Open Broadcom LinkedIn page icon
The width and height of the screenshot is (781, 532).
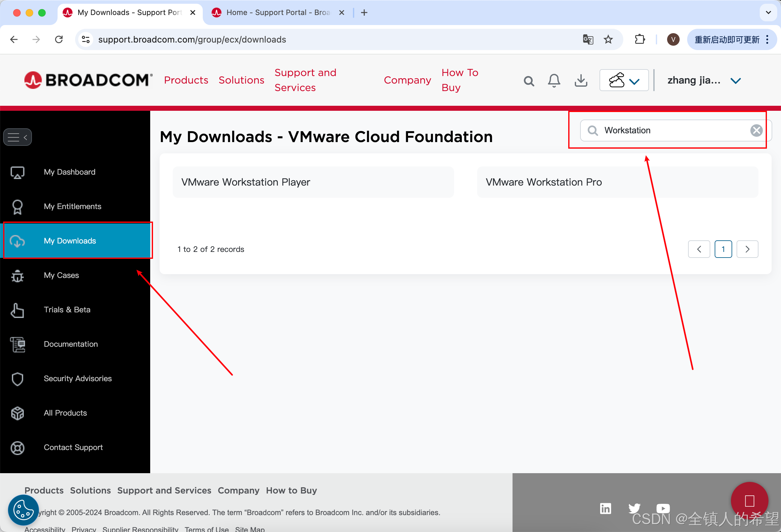(605, 509)
